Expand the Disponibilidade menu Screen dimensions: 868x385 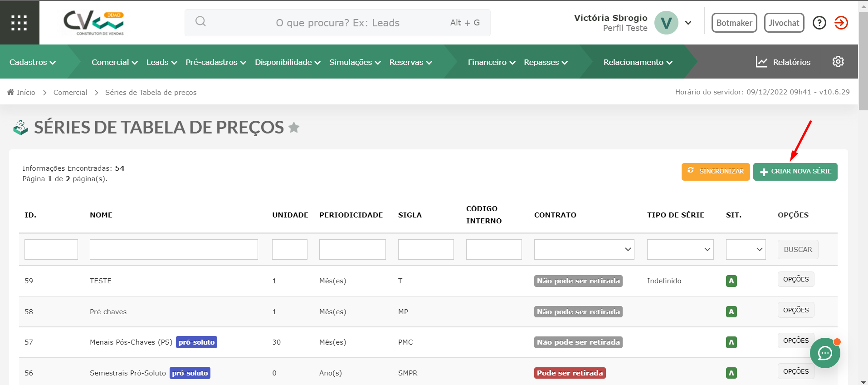tap(288, 62)
